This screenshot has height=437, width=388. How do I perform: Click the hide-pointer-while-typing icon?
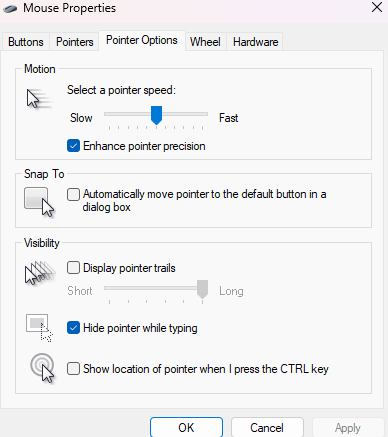tap(39, 328)
